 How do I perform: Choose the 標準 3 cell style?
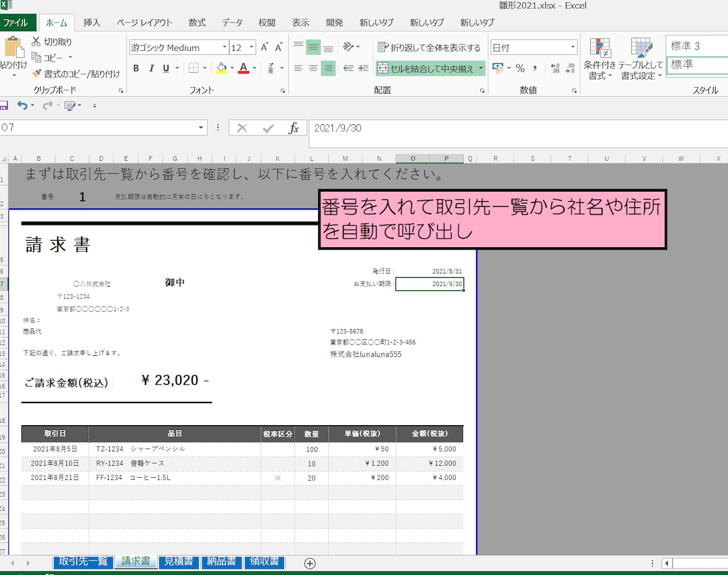697,46
